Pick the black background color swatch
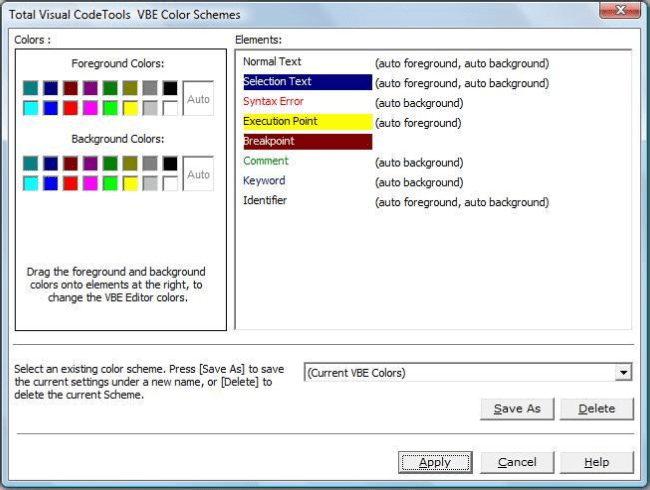650x490 pixels. (x=170, y=164)
